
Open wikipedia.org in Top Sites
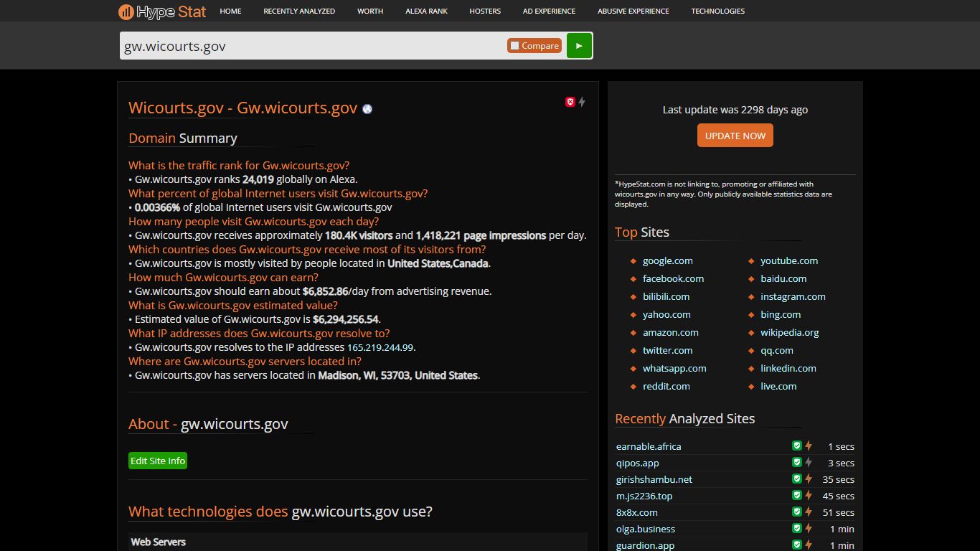[x=790, y=332]
